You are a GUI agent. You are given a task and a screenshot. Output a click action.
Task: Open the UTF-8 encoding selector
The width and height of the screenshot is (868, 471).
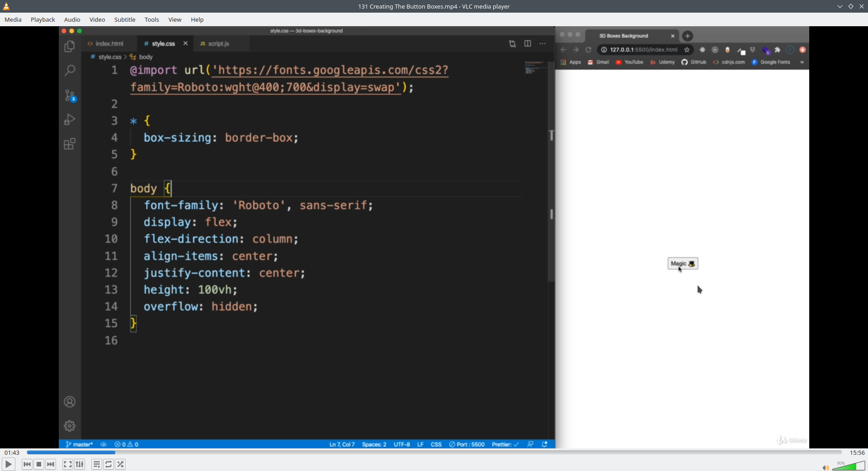pyautogui.click(x=402, y=444)
